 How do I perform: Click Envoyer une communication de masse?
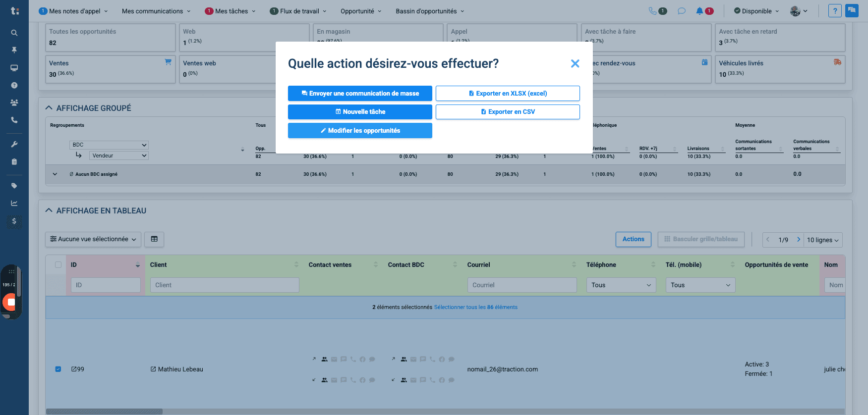[x=360, y=93]
